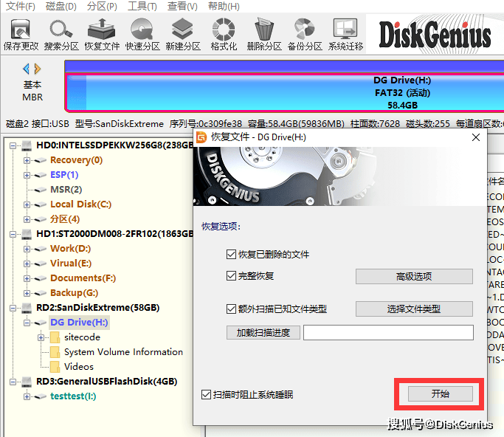The height and width of the screenshot is (437, 504).
Task: Click the scan progress file path field
Action: click(x=388, y=333)
